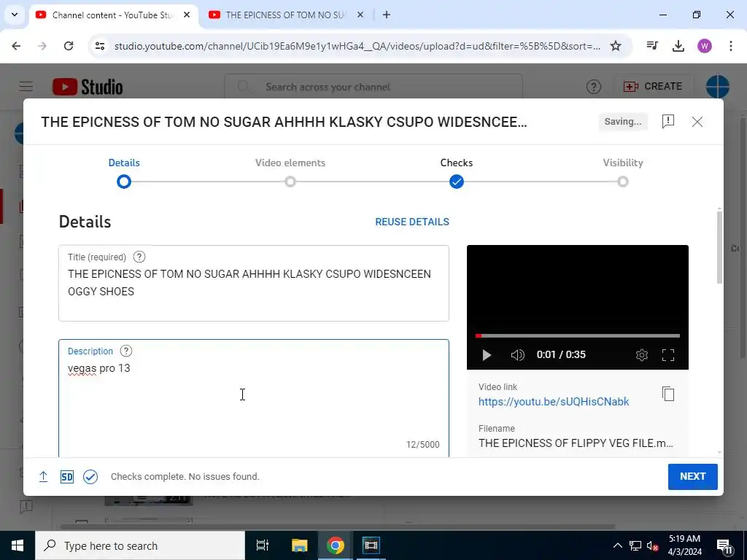Viewport: 747px width, 560px height.
Task: Open the Description help question mark icon
Action: point(125,351)
